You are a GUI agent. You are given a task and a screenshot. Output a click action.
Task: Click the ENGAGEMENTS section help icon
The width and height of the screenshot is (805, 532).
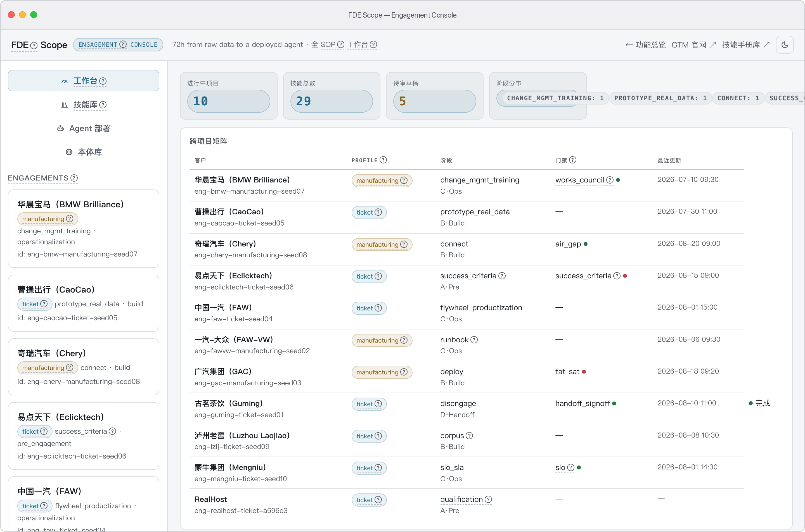coord(74,178)
